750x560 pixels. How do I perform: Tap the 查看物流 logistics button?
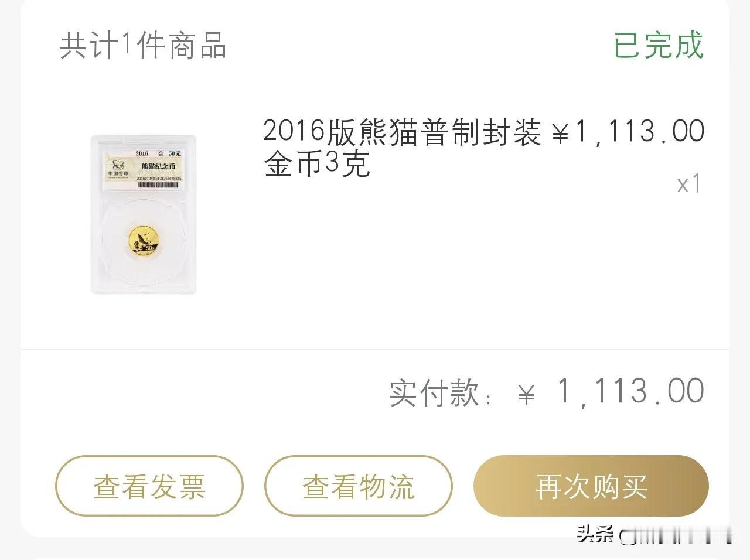tap(359, 486)
